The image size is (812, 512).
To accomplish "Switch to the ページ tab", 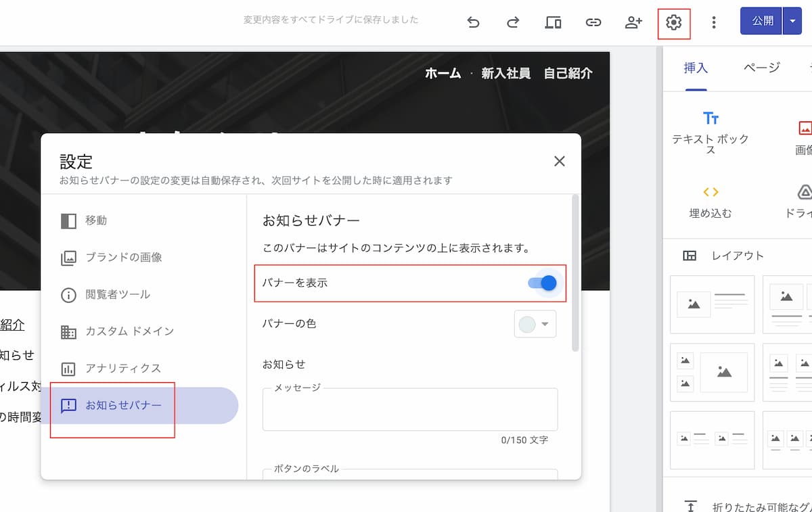I will pyautogui.click(x=761, y=68).
